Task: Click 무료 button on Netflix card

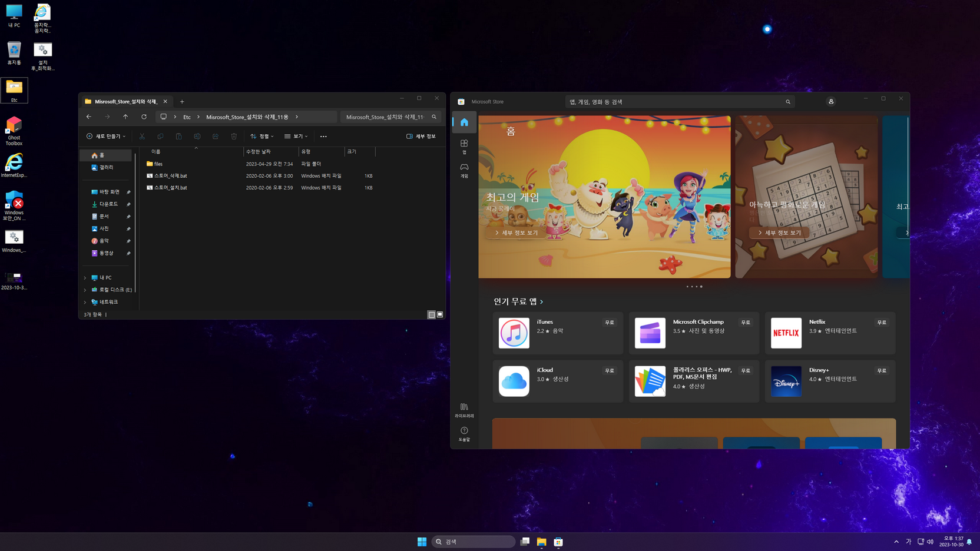Action: pyautogui.click(x=882, y=323)
